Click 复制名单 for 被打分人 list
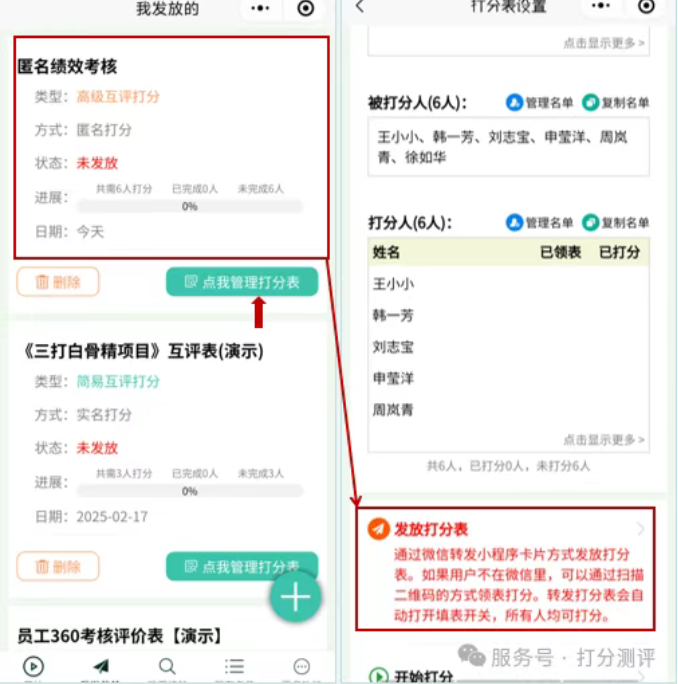This screenshot has width=678, height=684. (x=616, y=103)
